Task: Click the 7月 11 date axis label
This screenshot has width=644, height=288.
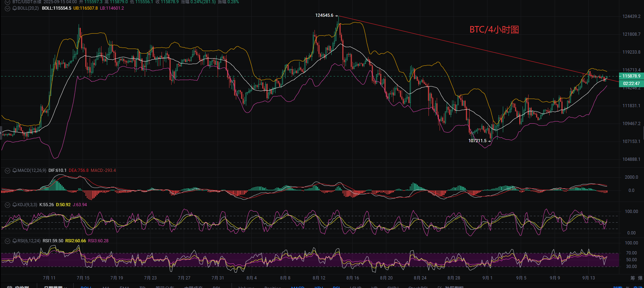Action: (49, 278)
